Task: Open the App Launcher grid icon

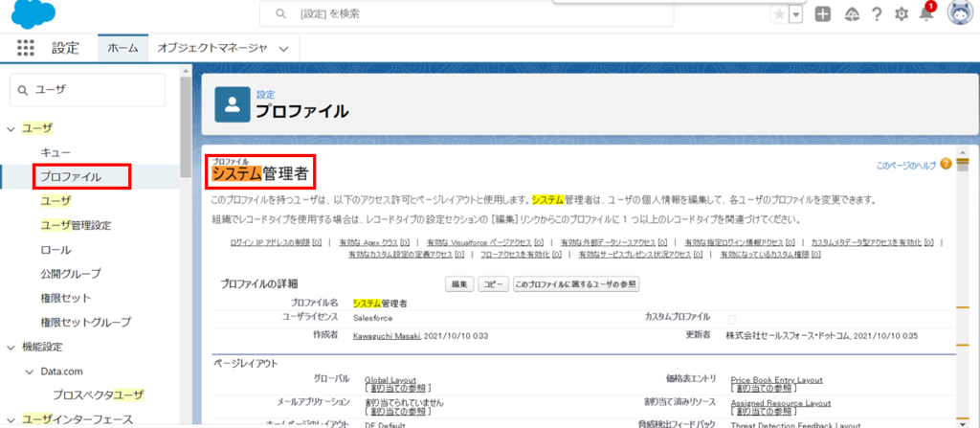Action: [25, 48]
